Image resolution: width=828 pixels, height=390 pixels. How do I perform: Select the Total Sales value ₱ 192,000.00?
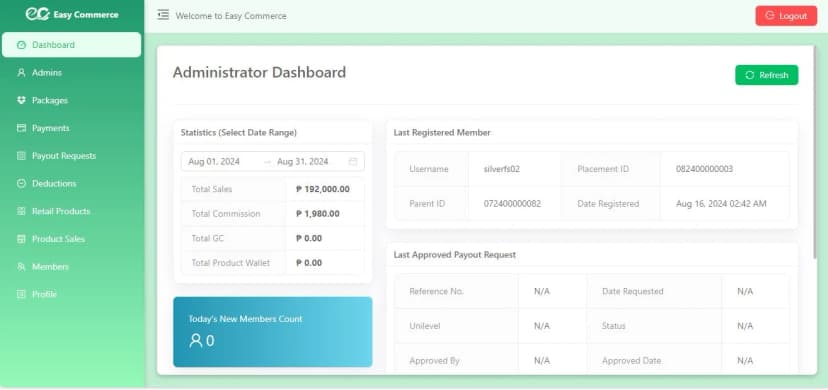coord(323,189)
